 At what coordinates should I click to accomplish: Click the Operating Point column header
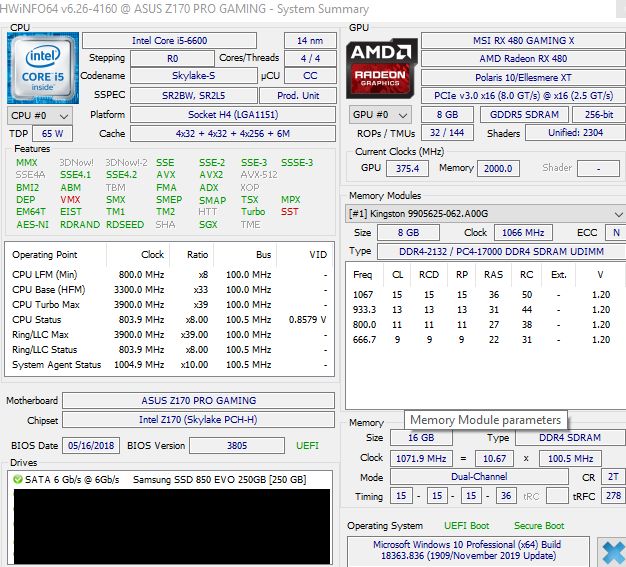point(56,255)
